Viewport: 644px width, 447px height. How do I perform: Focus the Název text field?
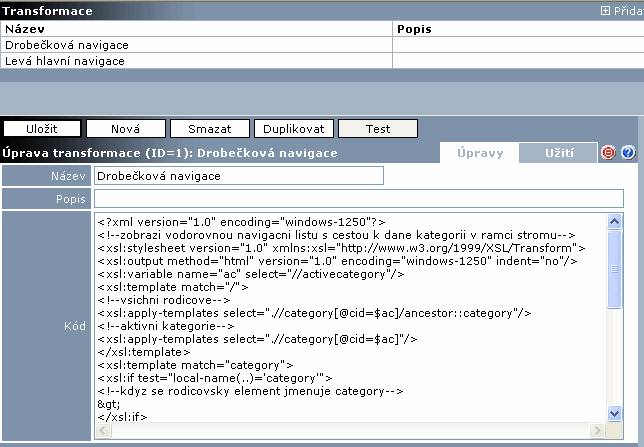[238, 176]
